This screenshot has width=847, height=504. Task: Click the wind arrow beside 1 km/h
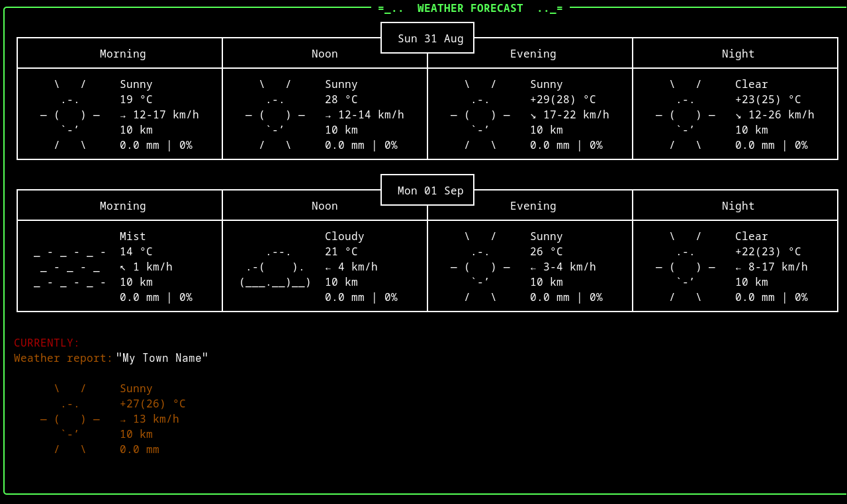123,267
